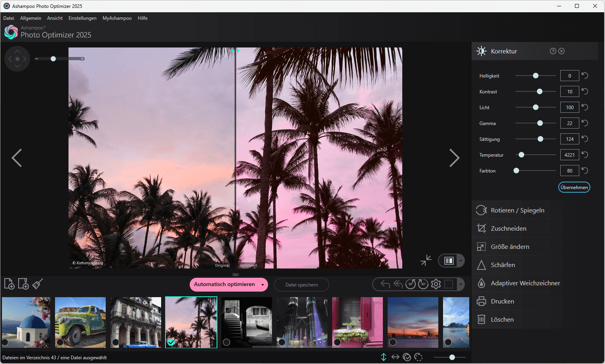Check the selection circle on the church thumbnail

tap(6, 343)
